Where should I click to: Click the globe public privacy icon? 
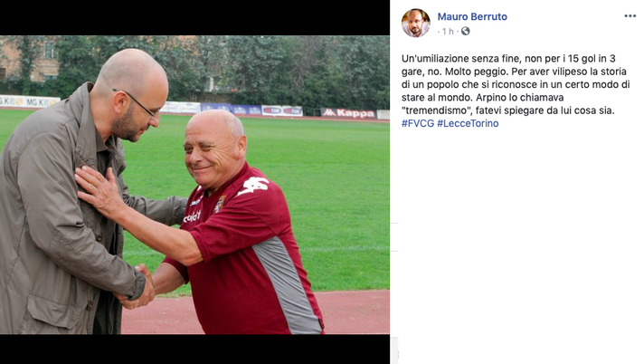(465, 32)
